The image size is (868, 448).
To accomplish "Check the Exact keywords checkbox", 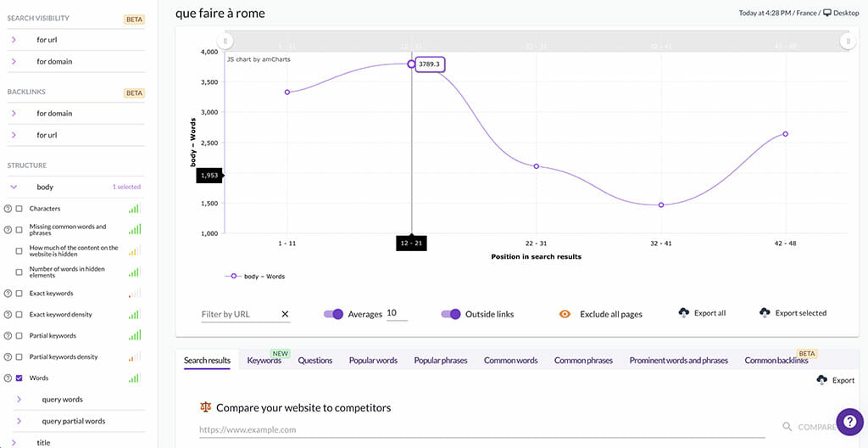I will (19, 294).
